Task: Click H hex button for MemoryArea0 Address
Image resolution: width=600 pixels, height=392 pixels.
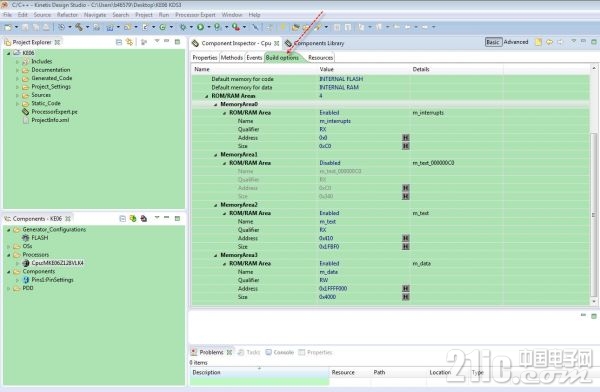Action: click(x=406, y=137)
